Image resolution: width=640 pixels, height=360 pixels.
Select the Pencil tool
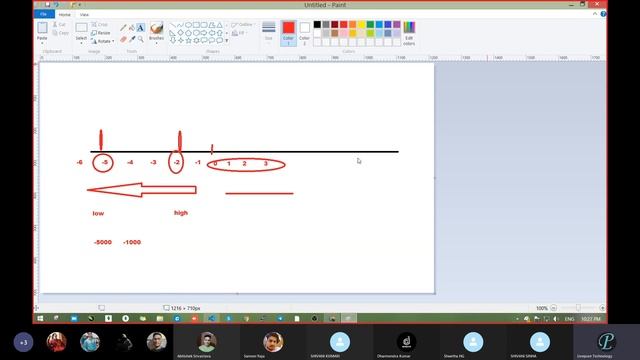[123, 28]
